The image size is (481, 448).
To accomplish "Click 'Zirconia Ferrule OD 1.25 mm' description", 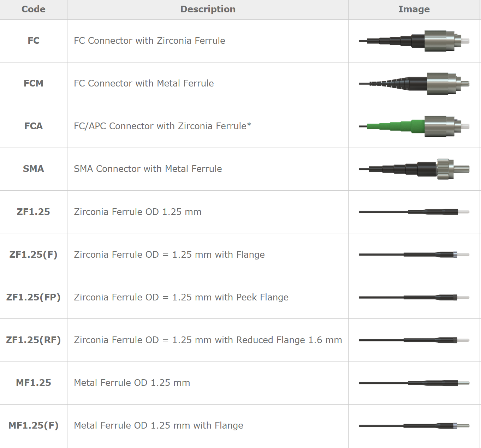I will (138, 212).
